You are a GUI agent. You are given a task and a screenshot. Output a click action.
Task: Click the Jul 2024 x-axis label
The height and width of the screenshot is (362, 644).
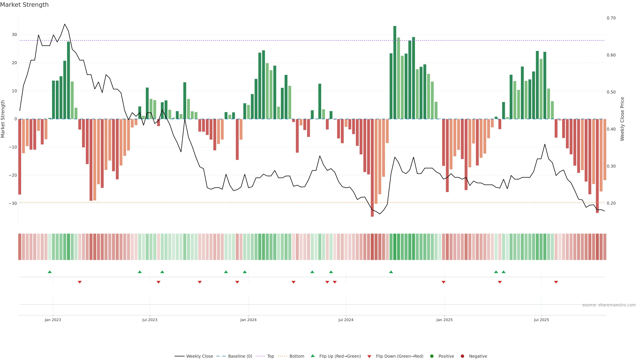pyautogui.click(x=346, y=320)
